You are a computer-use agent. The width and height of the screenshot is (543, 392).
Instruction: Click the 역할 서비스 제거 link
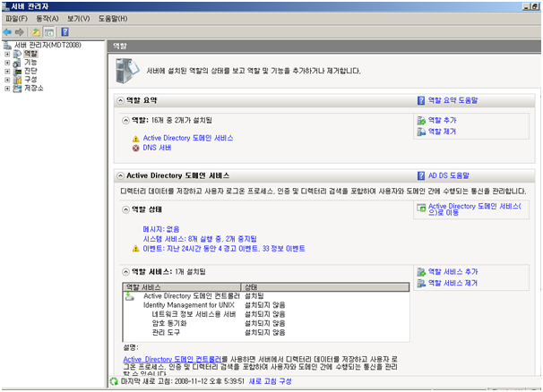453,284
